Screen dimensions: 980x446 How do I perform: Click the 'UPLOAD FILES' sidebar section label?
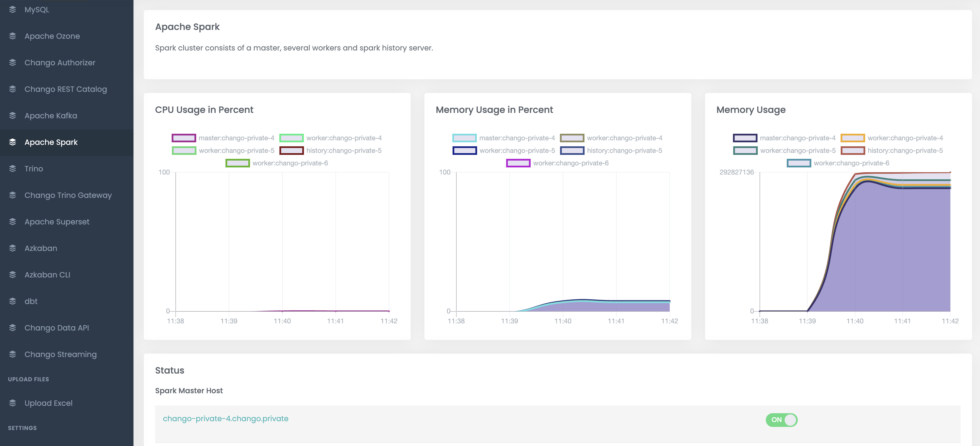[29, 379]
